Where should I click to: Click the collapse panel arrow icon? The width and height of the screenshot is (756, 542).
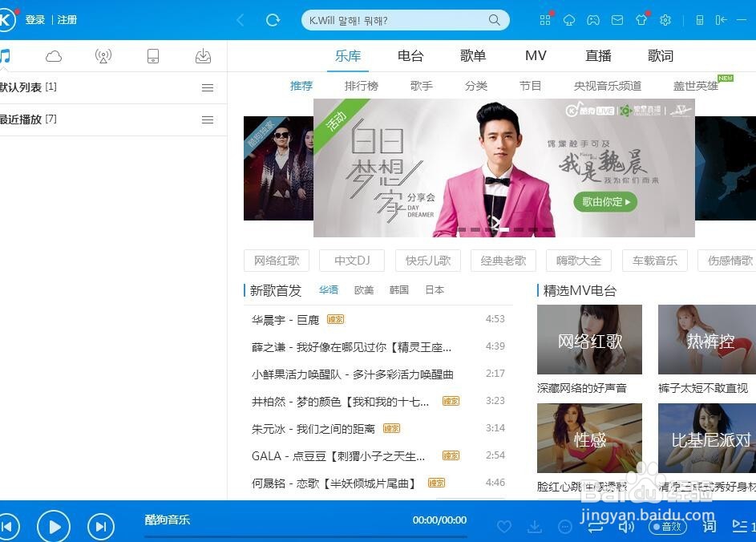[x=721, y=20]
